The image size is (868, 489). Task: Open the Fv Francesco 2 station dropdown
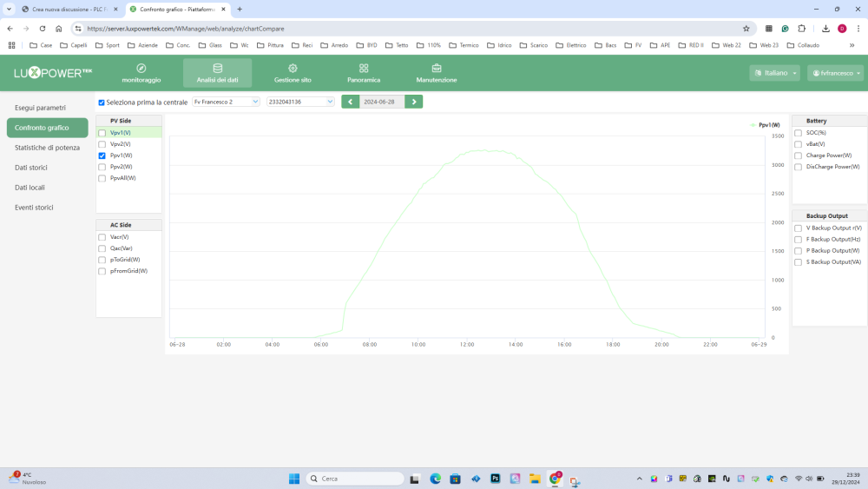click(x=226, y=102)
